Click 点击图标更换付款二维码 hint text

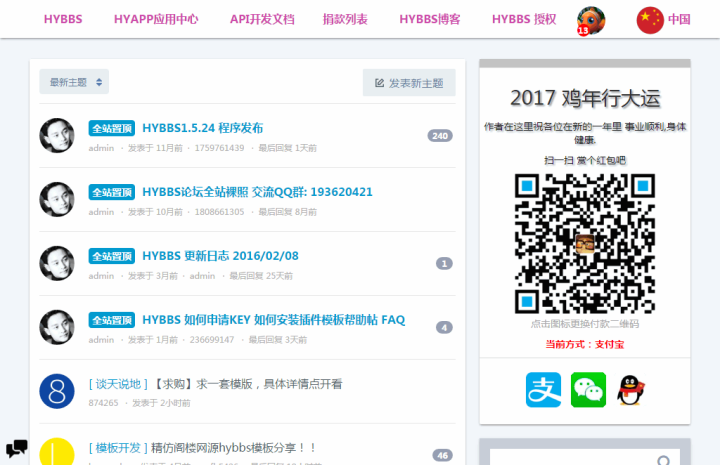pyautogui.click(x=585, y=324)
